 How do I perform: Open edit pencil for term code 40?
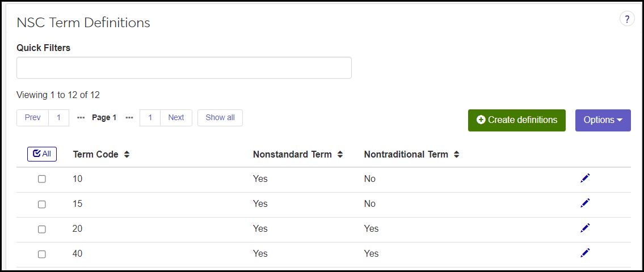tap(585, 253)
